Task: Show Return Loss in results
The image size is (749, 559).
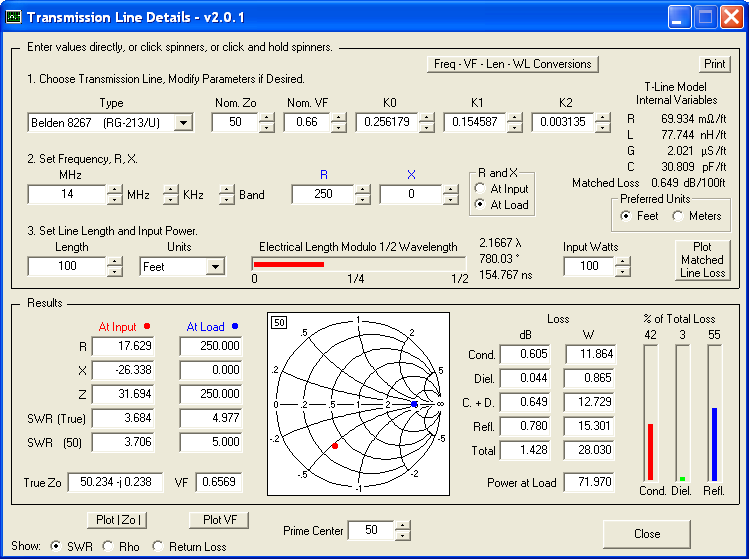Action: [156, 547]
